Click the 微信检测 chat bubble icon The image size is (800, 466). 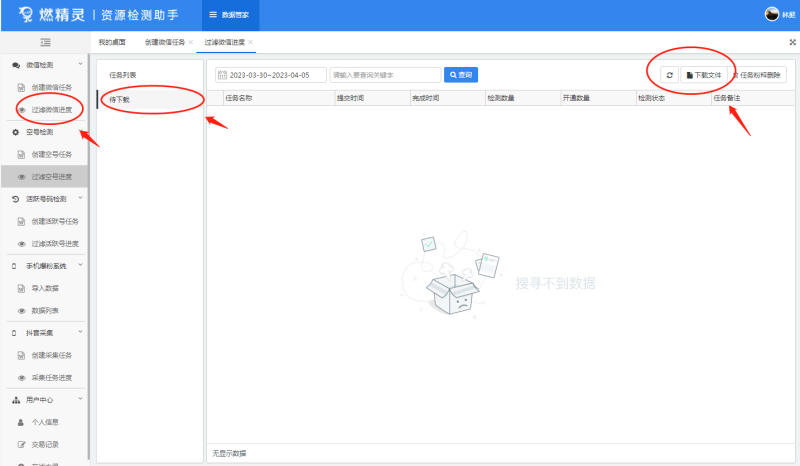tap(16, 65)
